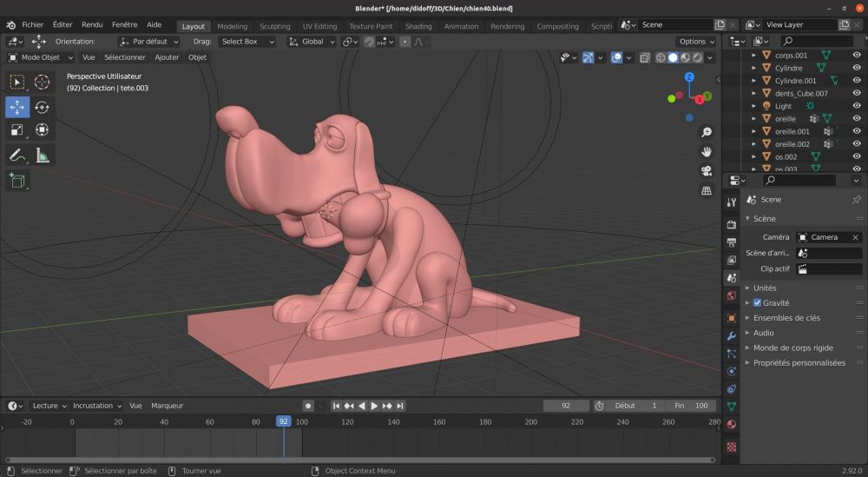Pin the Scene properties panel
This screenshot has width=868, height=477.
point(857,200)
